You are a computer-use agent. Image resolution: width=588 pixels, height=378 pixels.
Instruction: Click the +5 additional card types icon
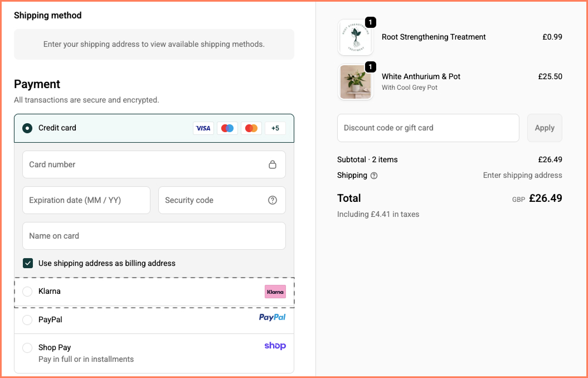pyautogui.click(x=275, y=128)
